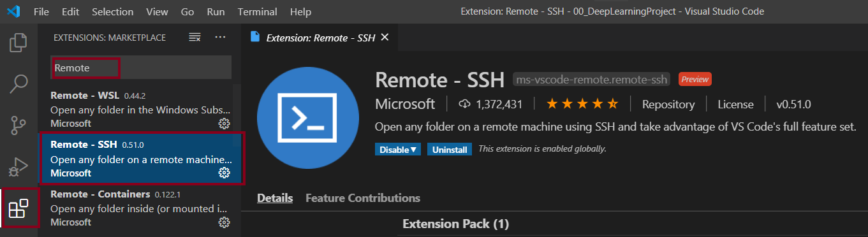Open the License link
Screen dimensions: 868x237
pyautogui.click(x=735, y=104)
